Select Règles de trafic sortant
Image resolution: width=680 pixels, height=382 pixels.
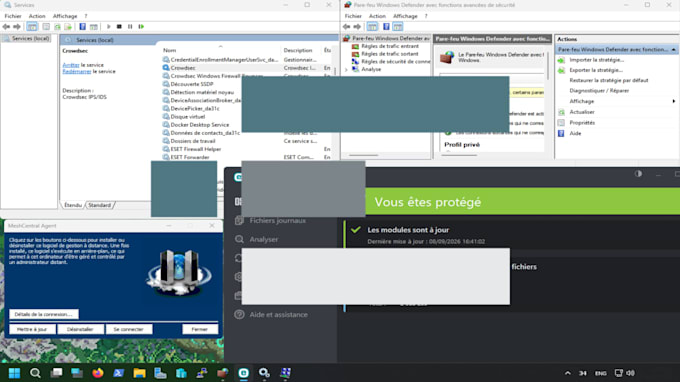[x=389, y=54]
